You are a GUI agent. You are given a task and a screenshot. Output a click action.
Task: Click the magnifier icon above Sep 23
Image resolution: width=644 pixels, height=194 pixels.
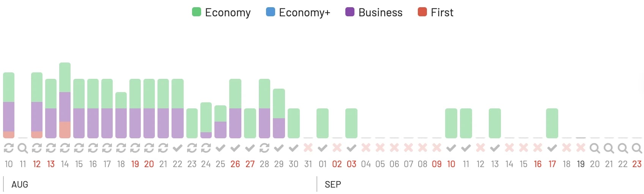pyautogui.click(x=637, y=148)
